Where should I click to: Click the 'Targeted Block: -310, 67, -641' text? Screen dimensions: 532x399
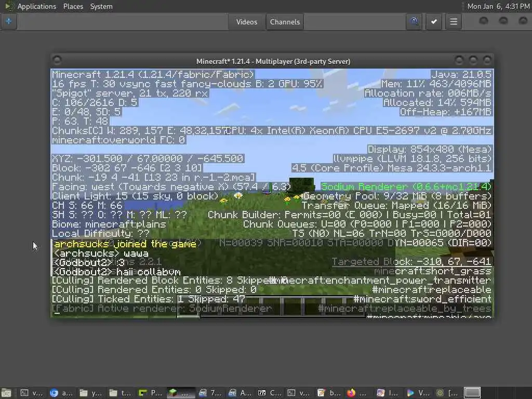tap(411, 262)
